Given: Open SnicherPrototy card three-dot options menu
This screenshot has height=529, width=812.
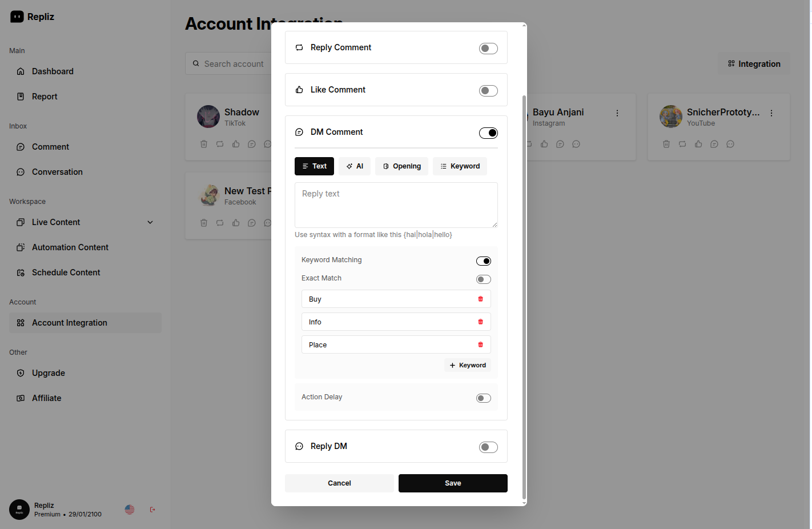Looking at the screenshot, I should 771,113.
